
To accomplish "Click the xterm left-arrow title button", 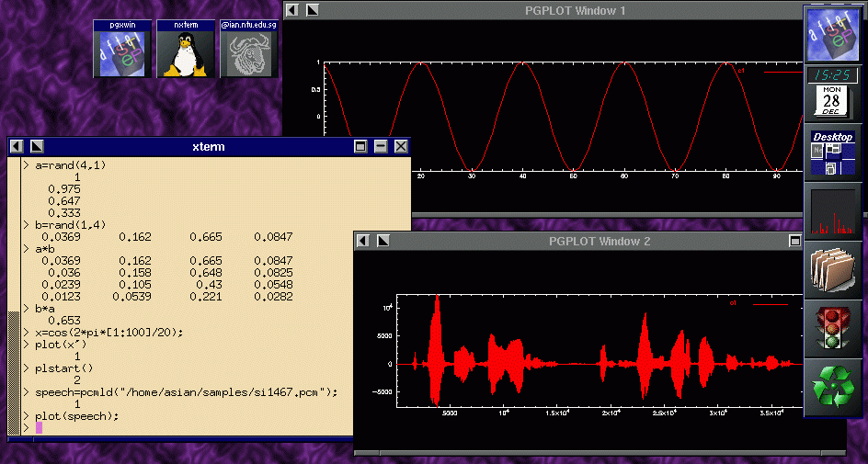I will click(x=17, y=146).
